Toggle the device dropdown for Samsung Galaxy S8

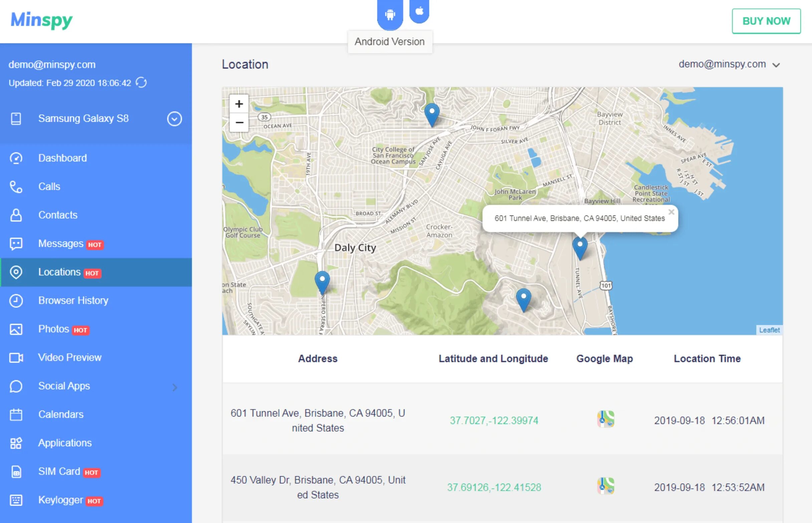[x=172, y=118]
